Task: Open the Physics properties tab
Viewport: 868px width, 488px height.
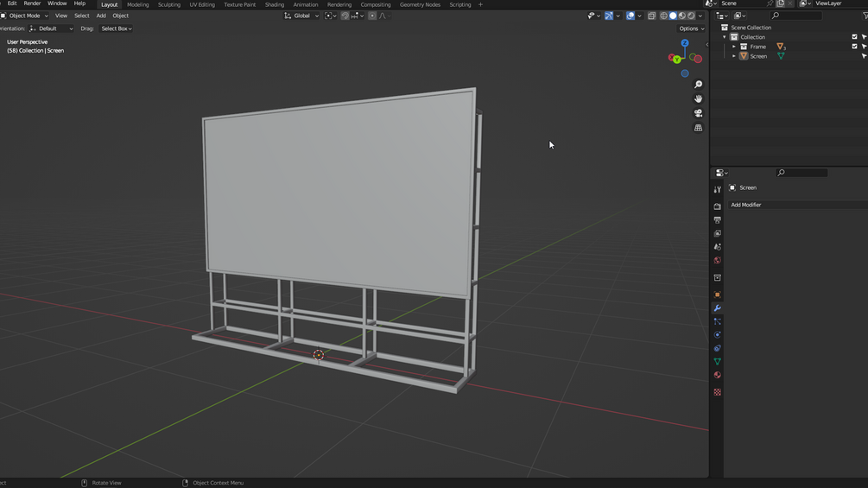Action: (x=718, y=335)
